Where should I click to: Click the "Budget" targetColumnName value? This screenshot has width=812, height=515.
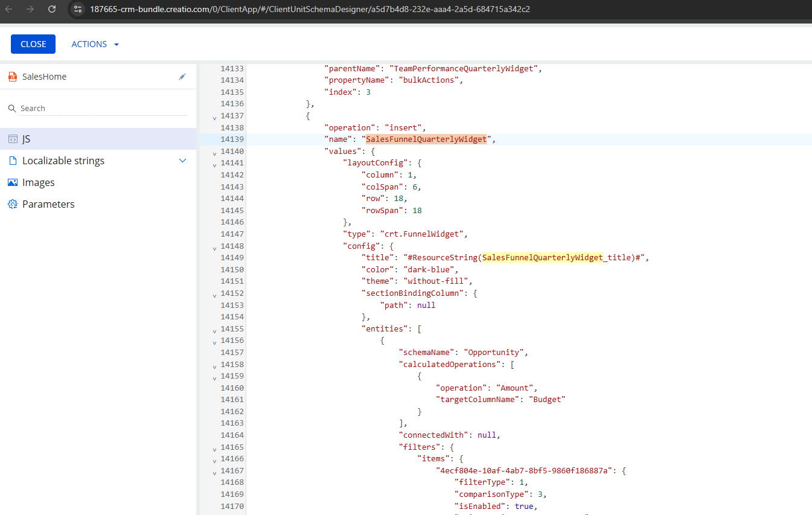click(547, 399)
